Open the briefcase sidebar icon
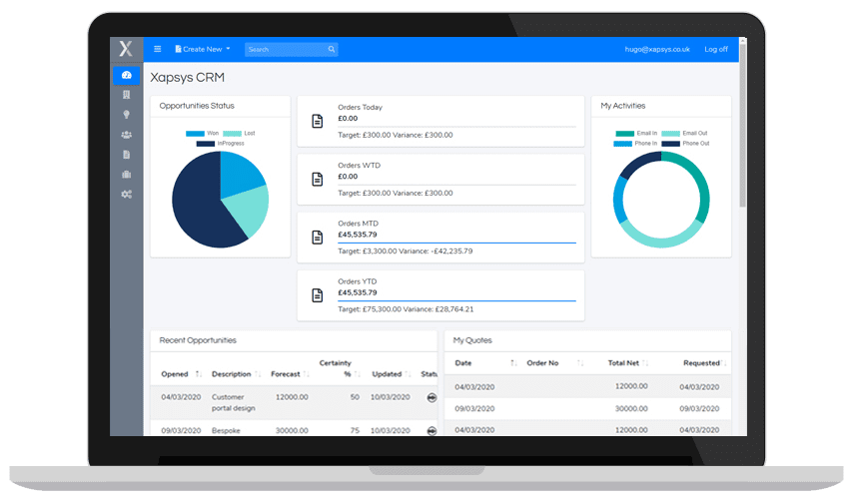 click(x=126, y=175)
